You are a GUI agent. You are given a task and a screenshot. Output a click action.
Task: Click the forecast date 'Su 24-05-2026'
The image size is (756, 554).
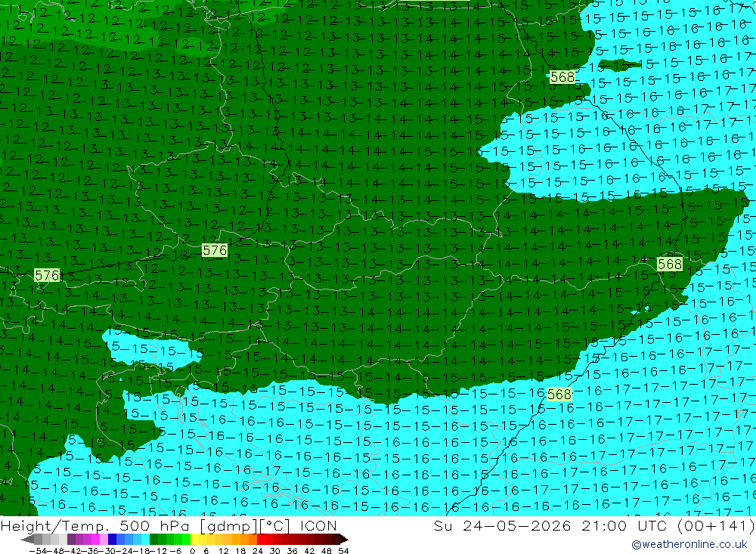point(503,525)
